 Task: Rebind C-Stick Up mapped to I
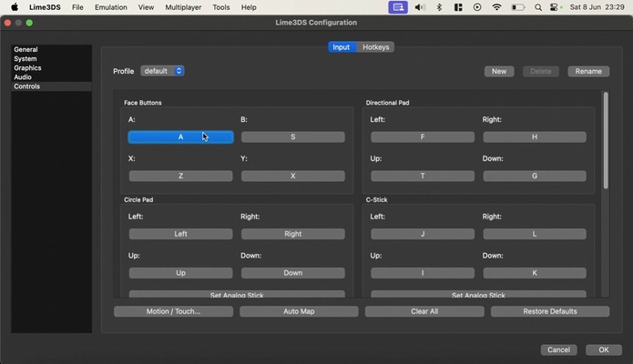point(423,273)
